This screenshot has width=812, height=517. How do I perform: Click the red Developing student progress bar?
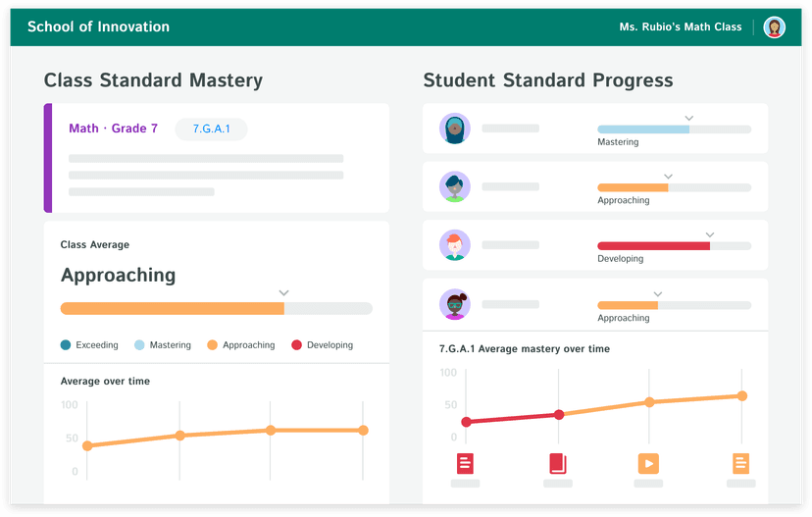(x=653, y=246)
